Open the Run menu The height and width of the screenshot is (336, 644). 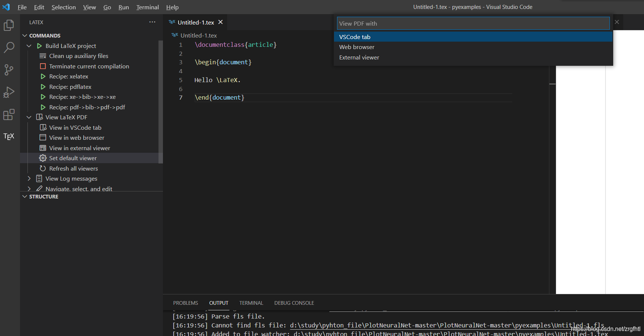[x=124, y=7]
